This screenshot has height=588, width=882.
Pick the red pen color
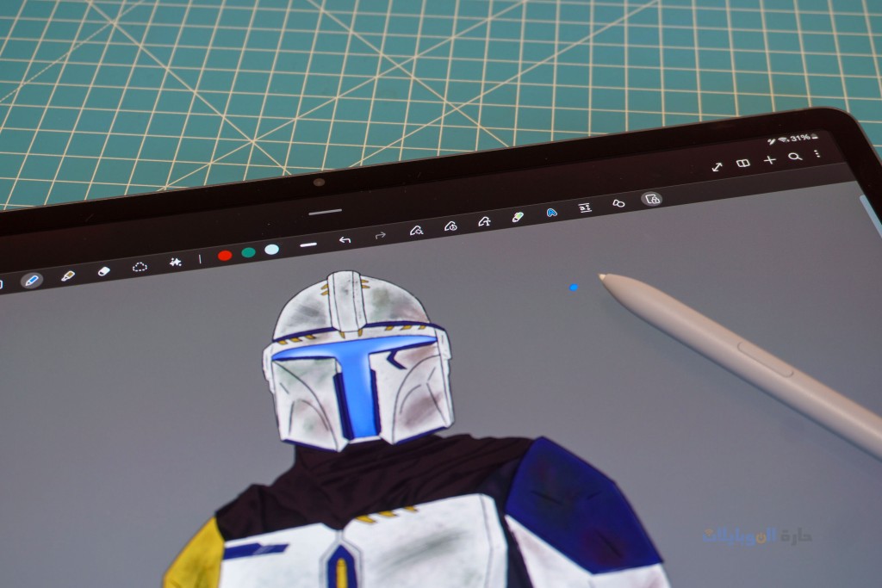[x=225, y=256]
